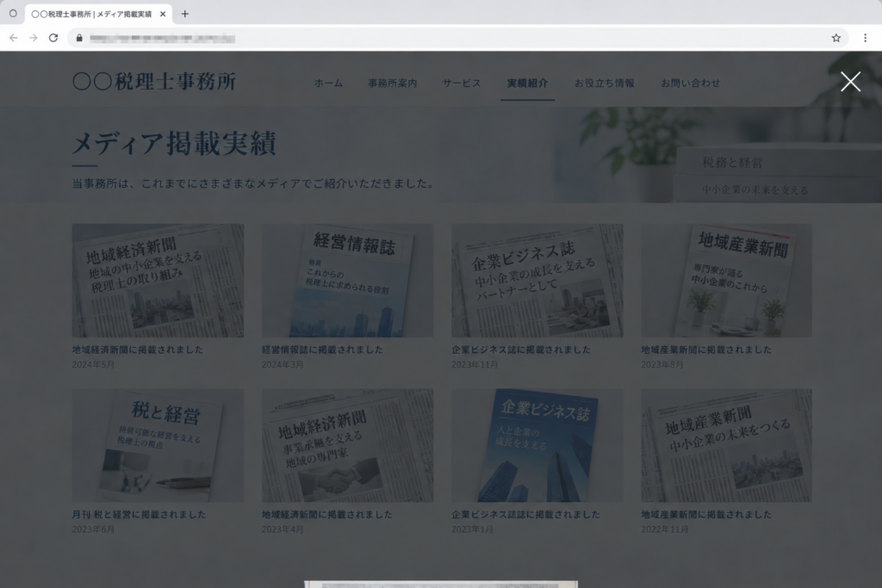Reload the page with the refresh icon
The height and width of the screenshot is (588, 882).
[x=53, y=38]
